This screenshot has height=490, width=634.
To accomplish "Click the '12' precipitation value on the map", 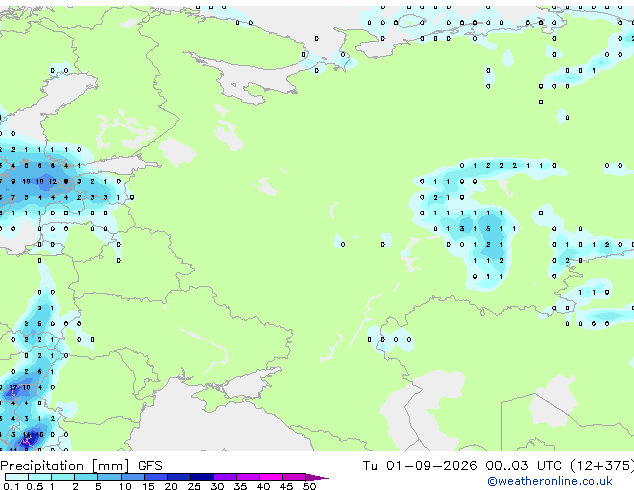I will click(53, 182).
